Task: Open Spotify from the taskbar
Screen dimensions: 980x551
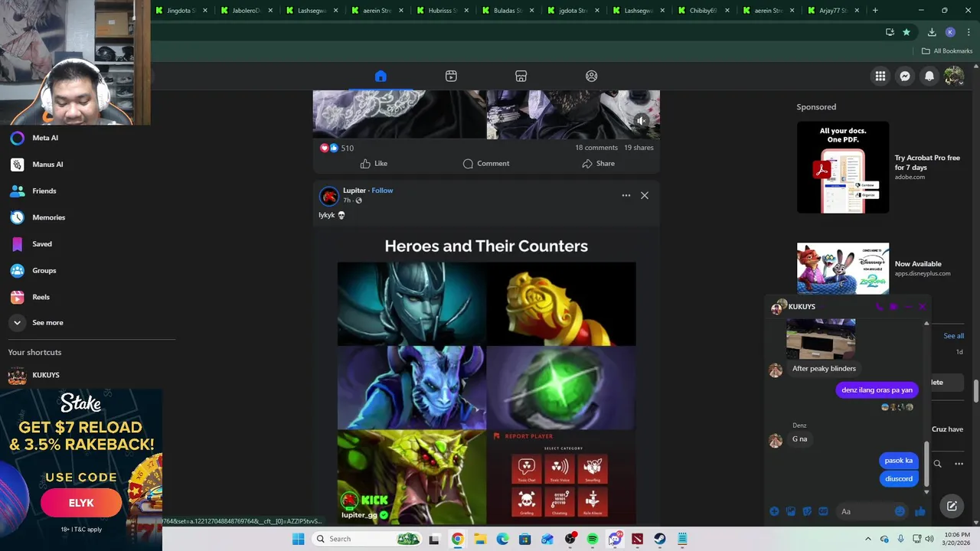Action: (x=593, y=539)
